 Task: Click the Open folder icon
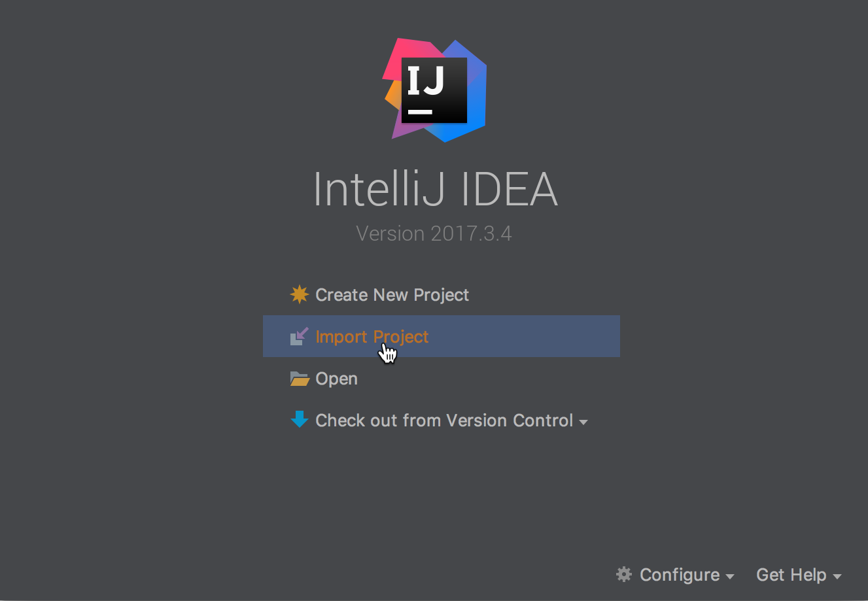click(300, 379)
